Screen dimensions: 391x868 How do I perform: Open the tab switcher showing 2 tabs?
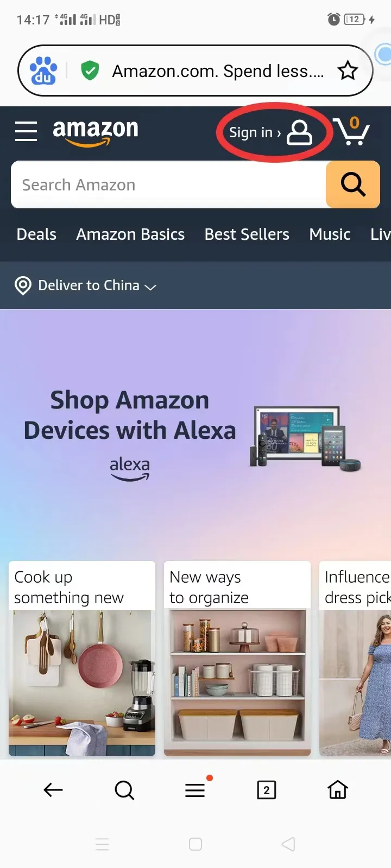point(266,790)
